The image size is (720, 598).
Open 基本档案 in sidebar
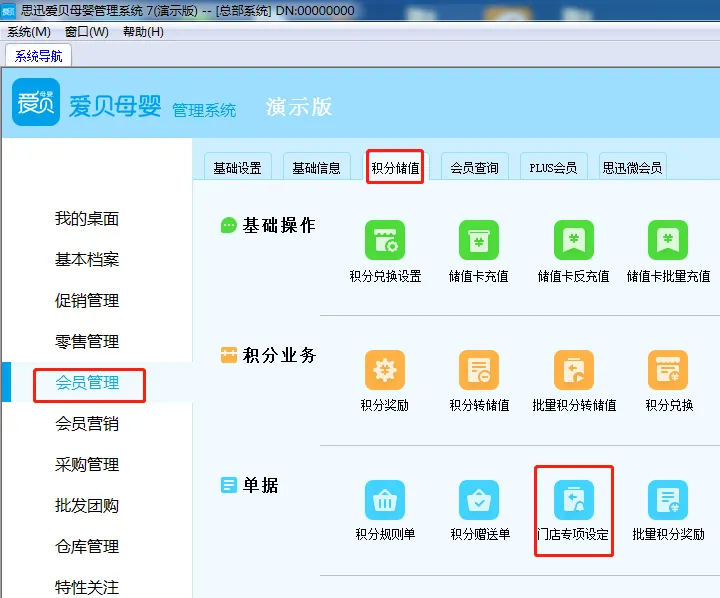coord(87,260)
